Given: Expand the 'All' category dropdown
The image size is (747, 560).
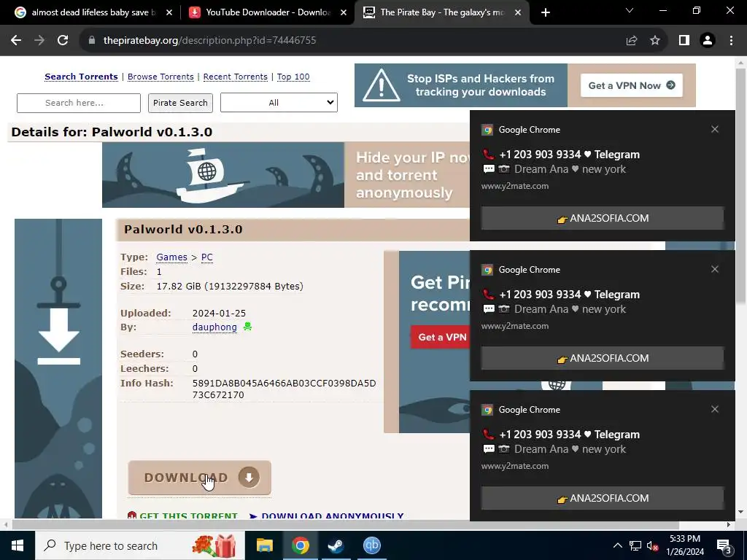Looking at the screenshot, I should coord(279,102).
